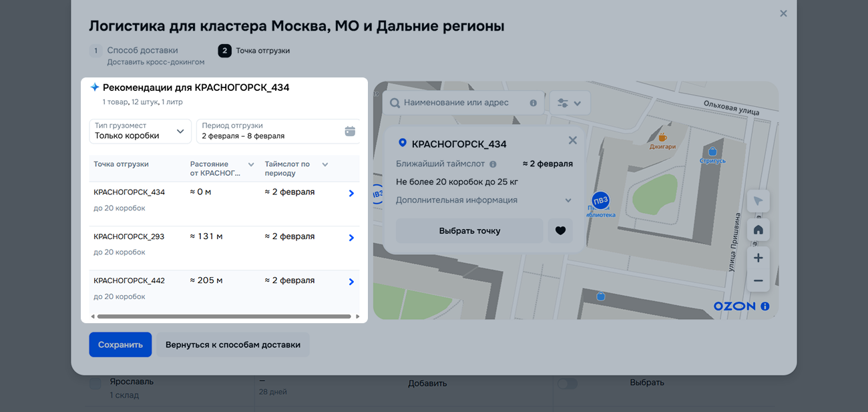The image size is (868, 412).
Task: Click the Наименование или адрес search field
Action: 463,103
